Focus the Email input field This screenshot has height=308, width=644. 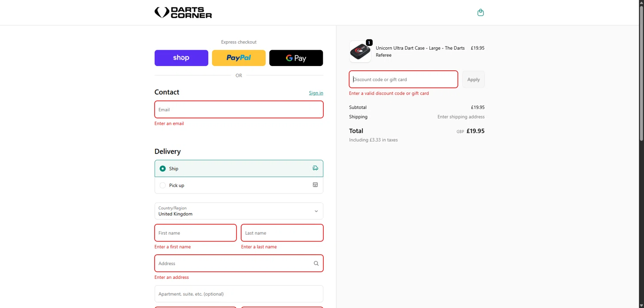239,109
